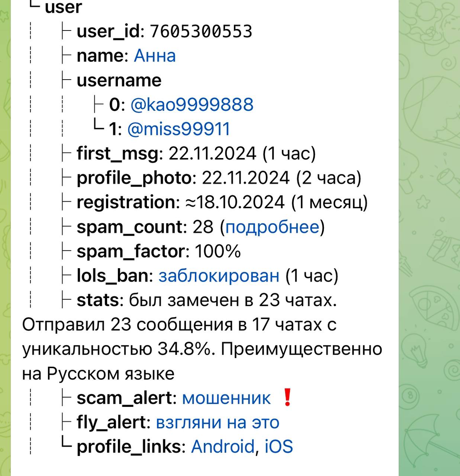Click the profile_links label
Screen dimensions: 460x476
(128, 447)
